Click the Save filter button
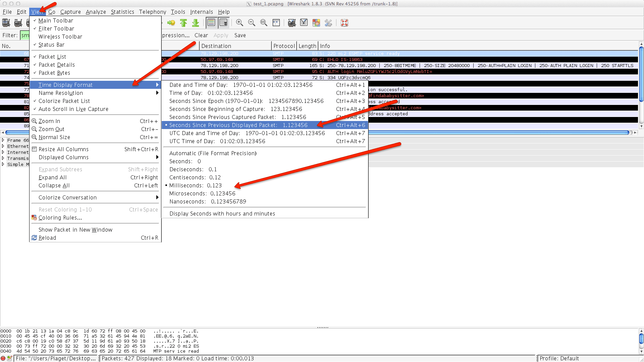The width and height of the screenshot is (644, 362). 240,35
